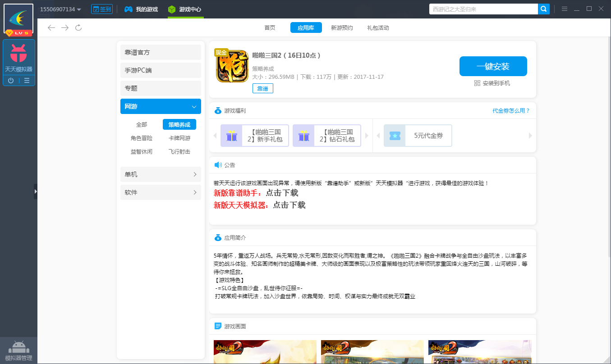Open 啪啪三国2 钻石礼包 gift
The image size is (611, 364).
pyautogui.click(x=327, y=136)
